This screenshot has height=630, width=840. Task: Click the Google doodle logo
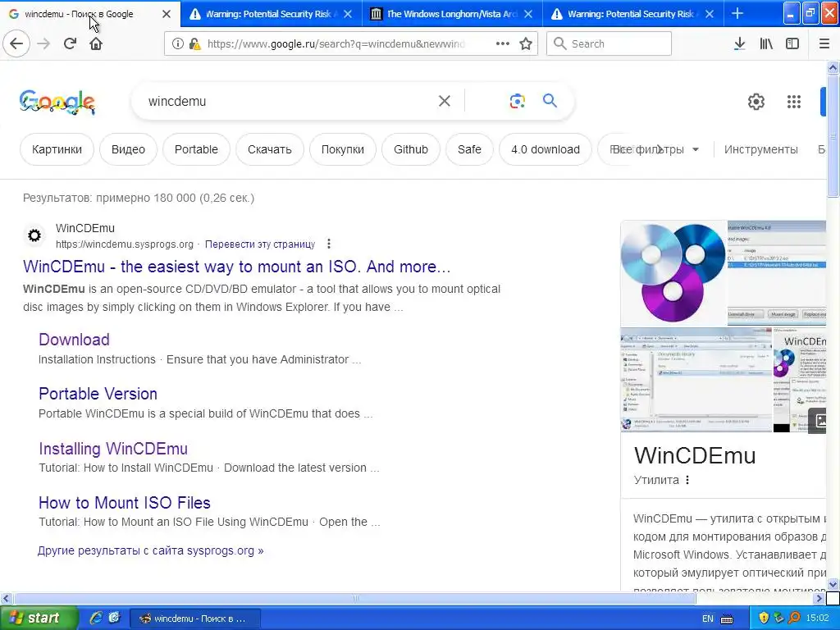(x=57, y=102)
